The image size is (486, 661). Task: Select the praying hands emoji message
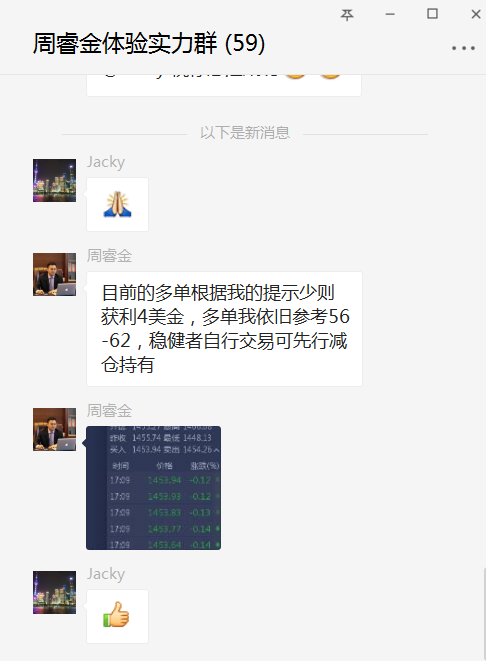coord(118,204)
